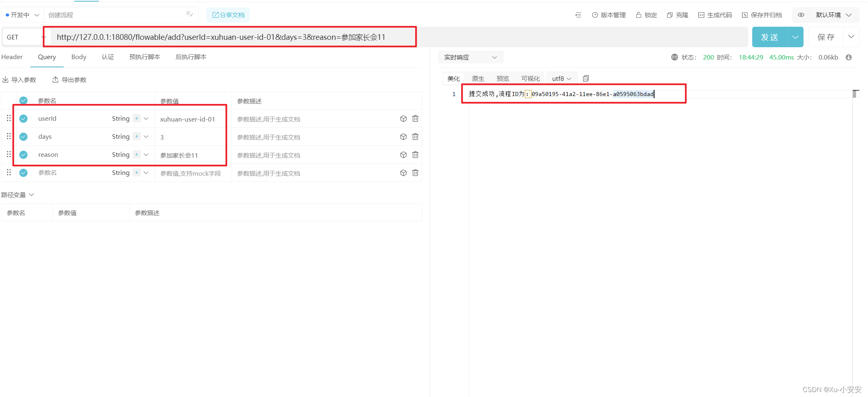Click the drag handle of reason row
868x397 pixels.
[x=9, y=154]
